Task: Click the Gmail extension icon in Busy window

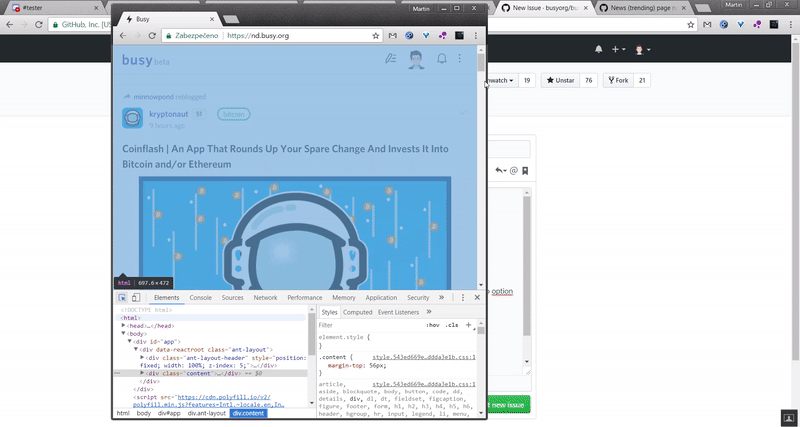Action: (x=392, y=36)
